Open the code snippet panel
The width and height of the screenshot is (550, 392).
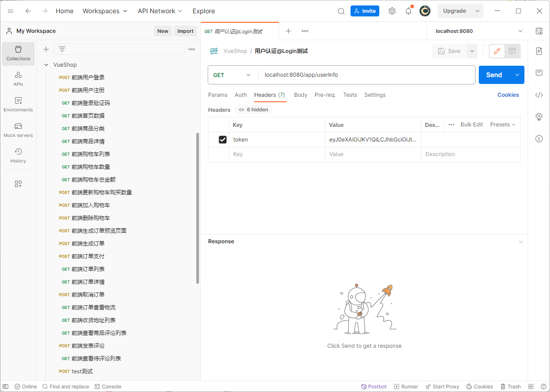[539, 95]
